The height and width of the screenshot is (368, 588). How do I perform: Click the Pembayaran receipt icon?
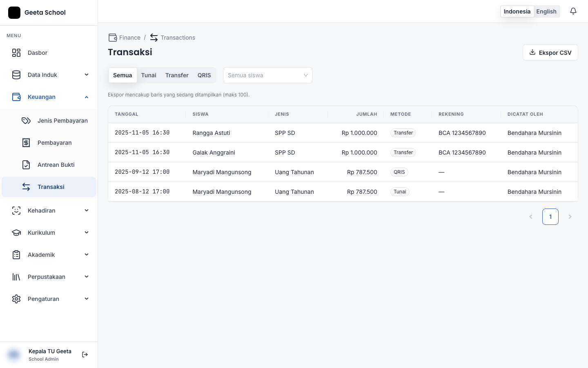[x=26, y=143]
